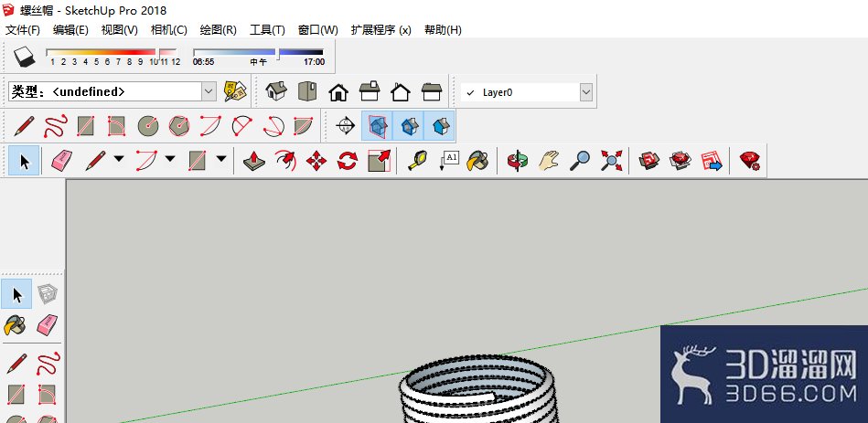Open the 扩展程序 (x) menu
This screenshot has width=868, height=423.
pos(380,30)
